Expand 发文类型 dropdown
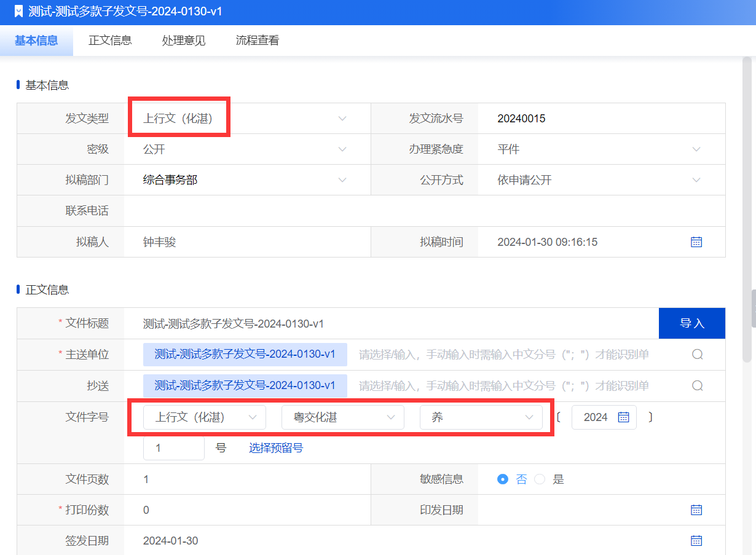The height and width of the screenshot is (555, 756). pyautogui.click(x=342, y=119)
